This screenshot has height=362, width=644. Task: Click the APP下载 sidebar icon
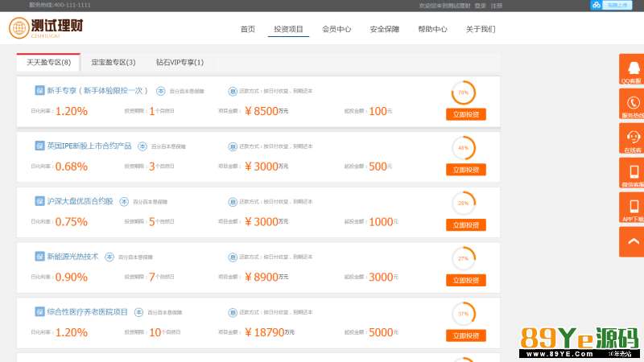633,208
